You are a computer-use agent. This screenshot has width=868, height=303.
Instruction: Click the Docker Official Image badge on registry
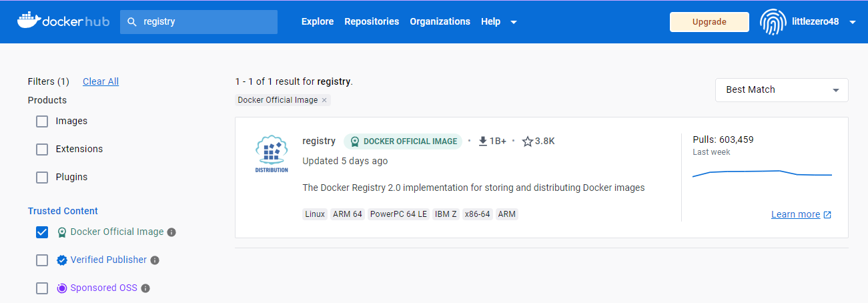tap(403, 141)
